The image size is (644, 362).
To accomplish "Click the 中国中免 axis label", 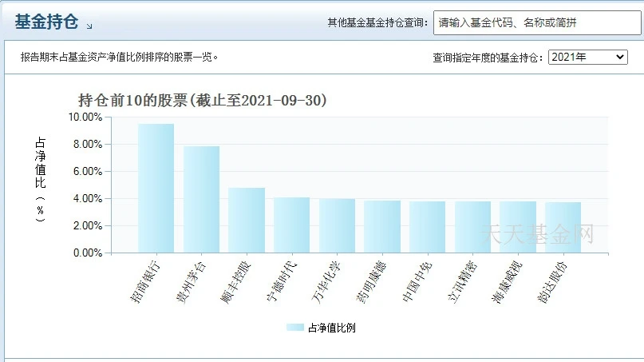I will [417, 282].
